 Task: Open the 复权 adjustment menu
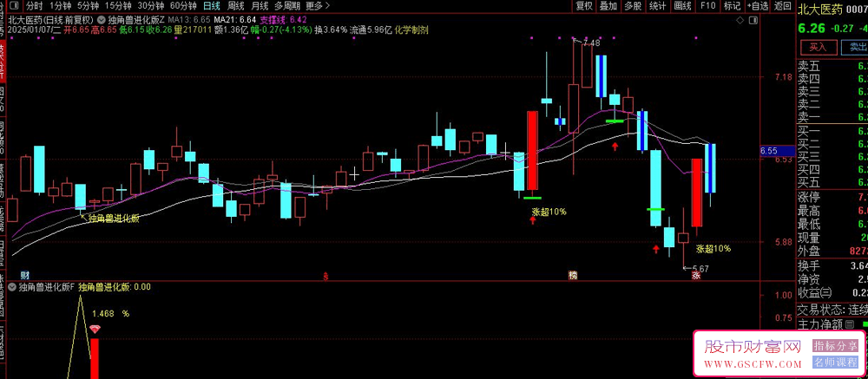tap(584, 6)
